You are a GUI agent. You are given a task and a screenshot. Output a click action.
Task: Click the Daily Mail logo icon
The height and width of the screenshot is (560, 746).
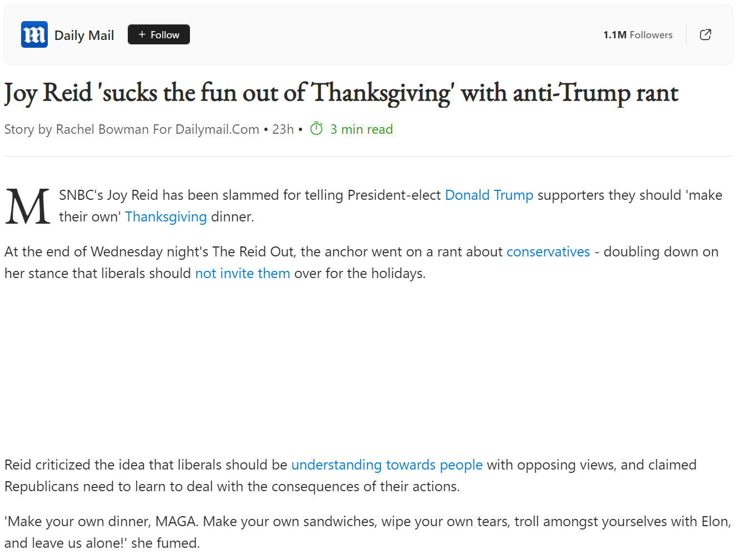[34, 34]
